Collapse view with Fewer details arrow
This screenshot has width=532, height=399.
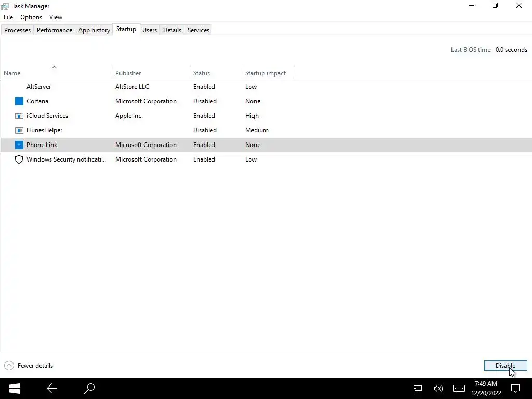9,365
